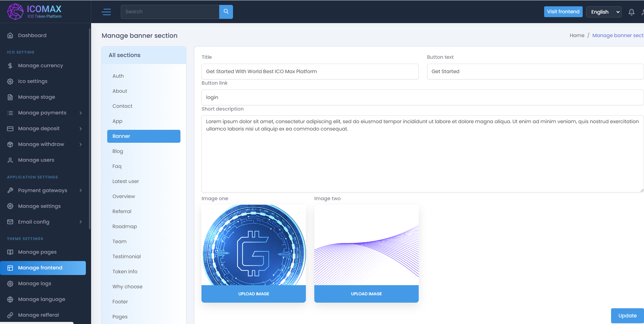Click the Title input field
This screenshot has height=324, width=644.
310,71
